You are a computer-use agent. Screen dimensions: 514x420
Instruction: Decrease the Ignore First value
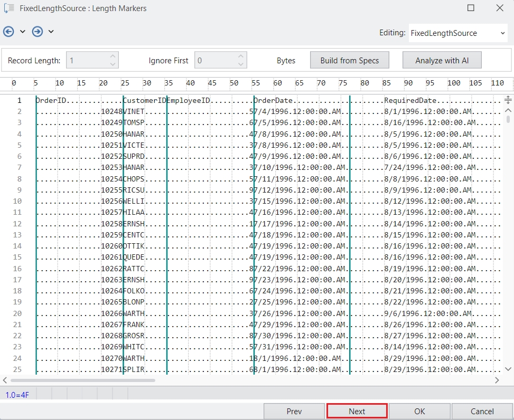pos(241,64)
